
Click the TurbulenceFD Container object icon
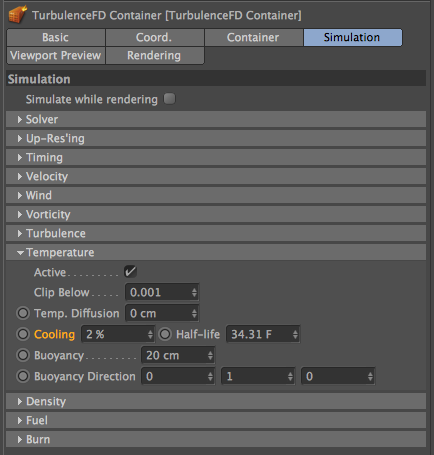(17, 14)
